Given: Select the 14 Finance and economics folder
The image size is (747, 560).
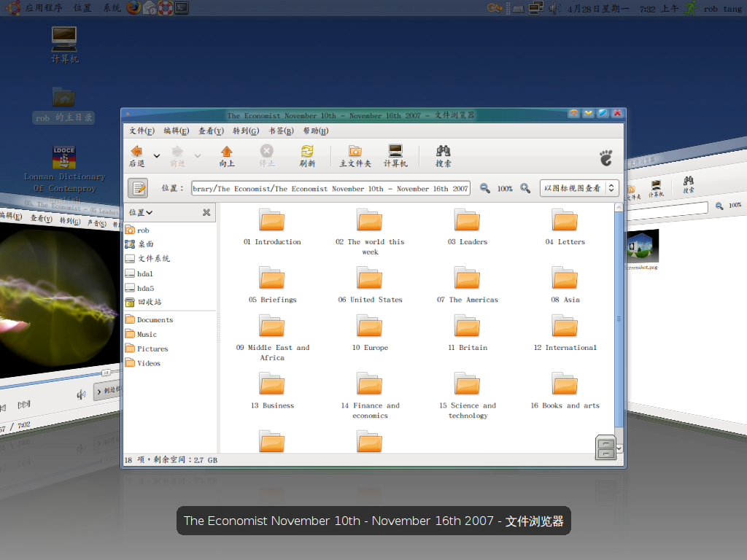Looking at the screenshot, I should pos(370,396).
